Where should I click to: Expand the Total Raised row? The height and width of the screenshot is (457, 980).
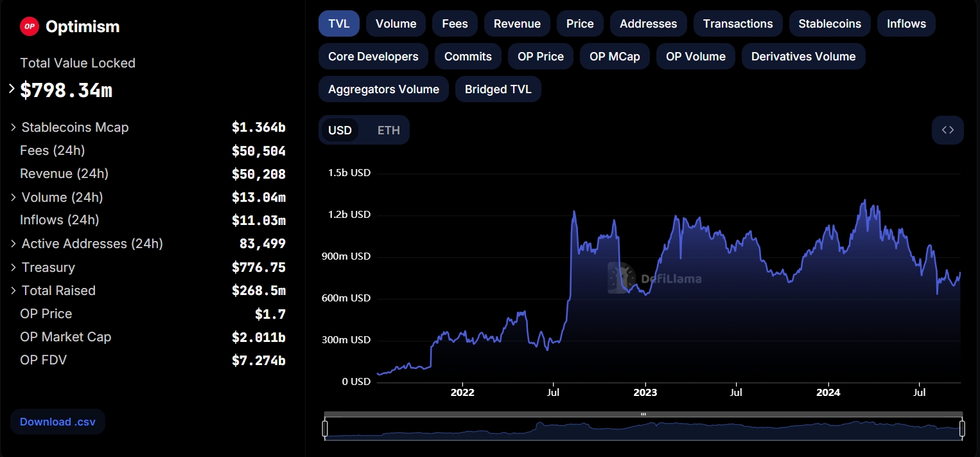(x=13, y=291)
